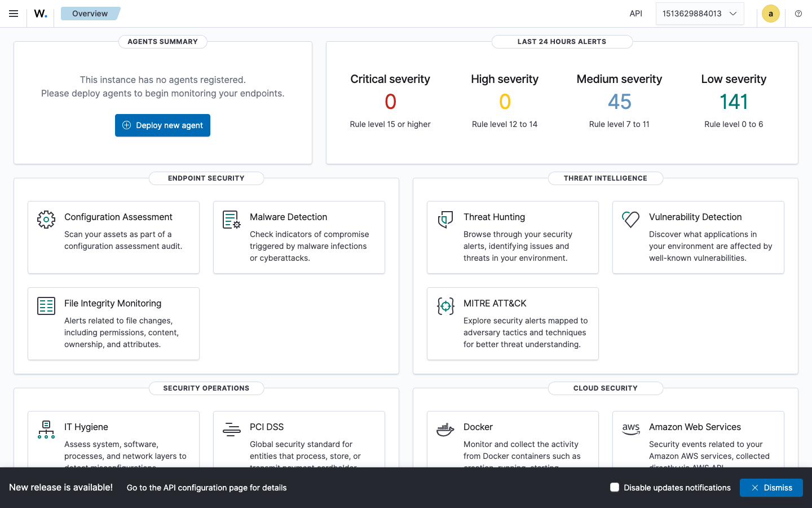Click the Threat Hunting shield icon
The image size is (812, 508).
[x=445, y=220]
